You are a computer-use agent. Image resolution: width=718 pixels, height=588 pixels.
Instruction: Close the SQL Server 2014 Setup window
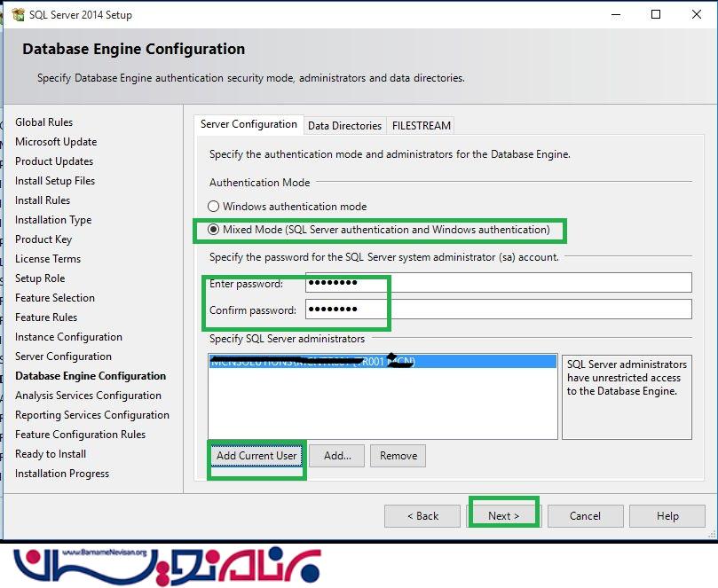pos(697,15)
